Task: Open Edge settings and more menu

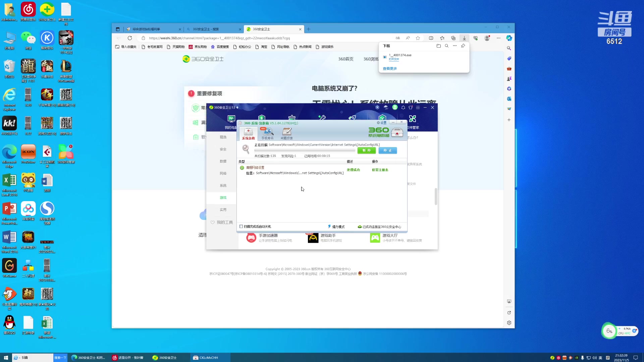Action: pyautogui.click(x=498, y=38)
